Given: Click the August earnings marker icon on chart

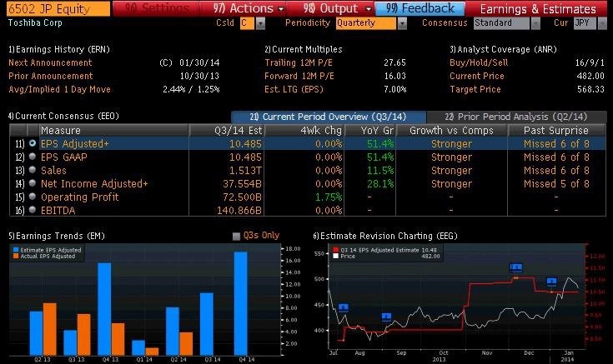Looking at the screenshot, I should point(386,317).
